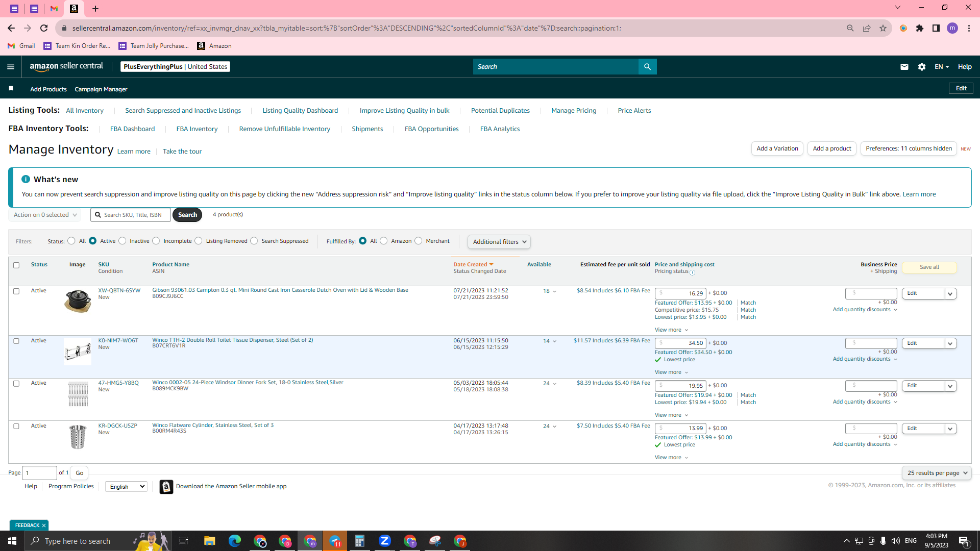Open the Windows Start menu
The width and height of the screenshot is (980, 551).
(12, 541)
